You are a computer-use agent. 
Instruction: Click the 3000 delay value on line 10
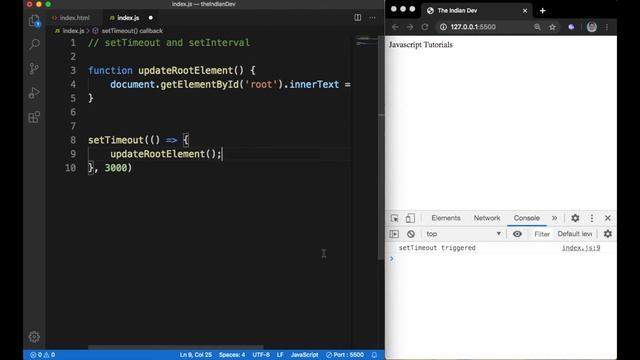pyautogui.click(x=116, y=168)
